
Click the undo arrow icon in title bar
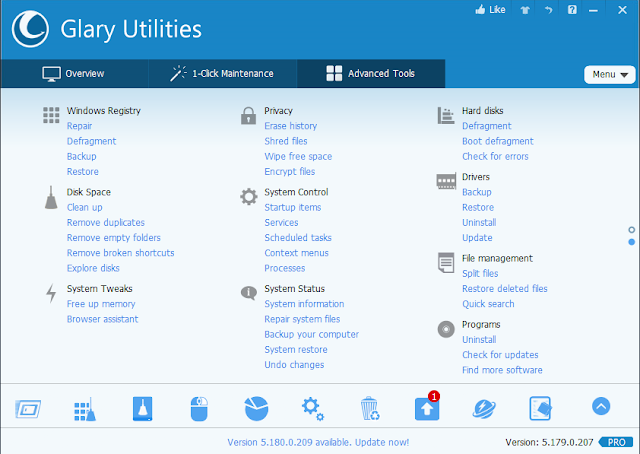click(549, 10)
